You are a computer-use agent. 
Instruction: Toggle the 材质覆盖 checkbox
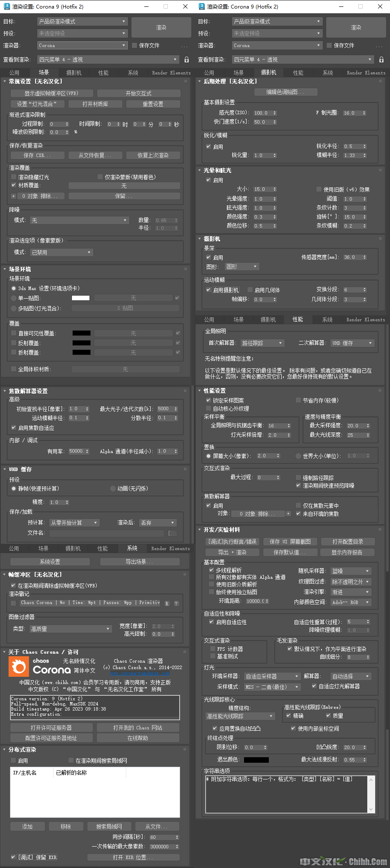(x=14, y=185)
